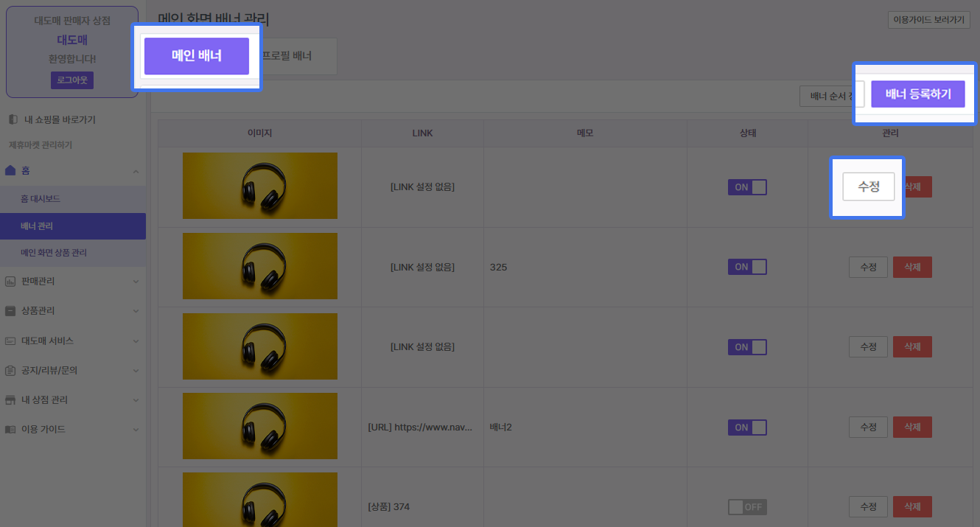Click the 로그아웃 button
This screenshot has height=527, width=980.
point(72,80)
